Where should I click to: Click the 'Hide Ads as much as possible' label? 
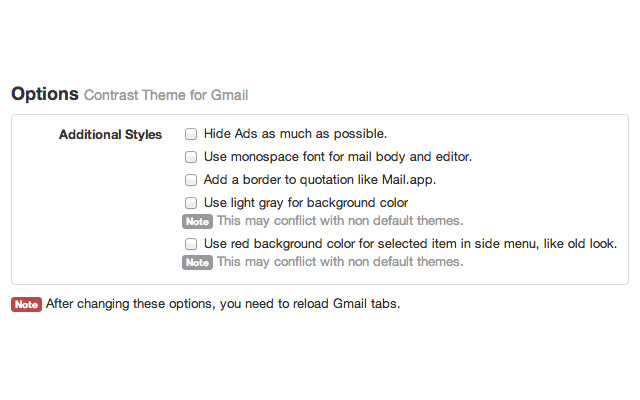click(x=295, y=133)
